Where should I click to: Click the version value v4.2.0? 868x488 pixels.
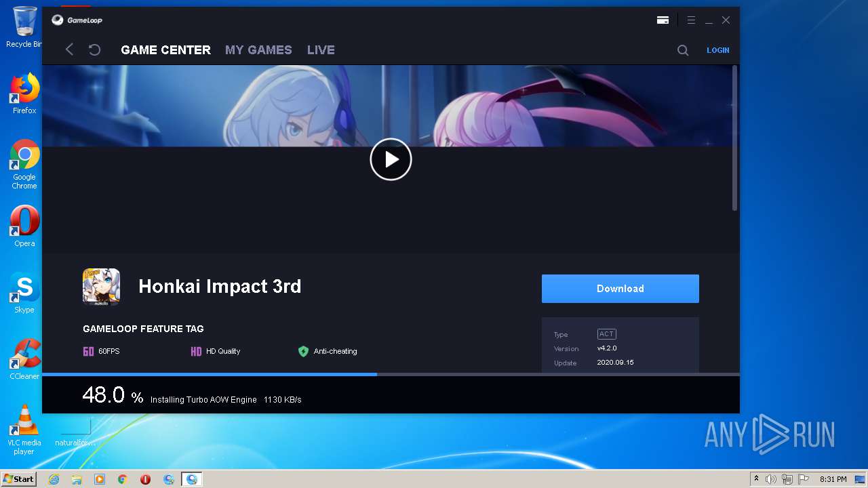[x=607, y=348]
